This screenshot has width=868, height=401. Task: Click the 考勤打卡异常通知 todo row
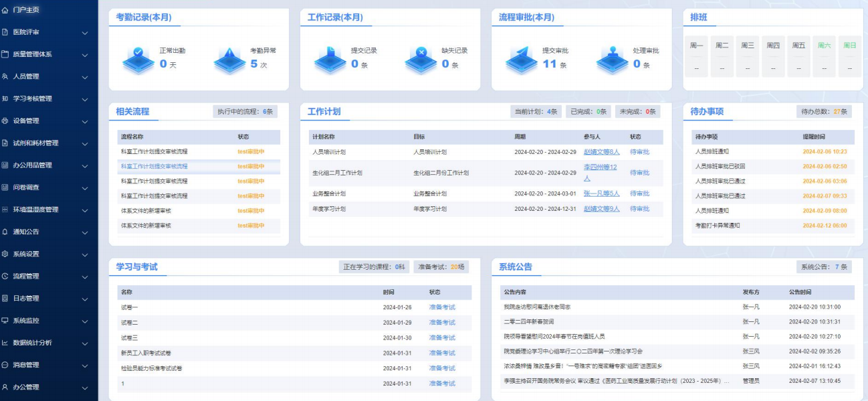[773, 226]
